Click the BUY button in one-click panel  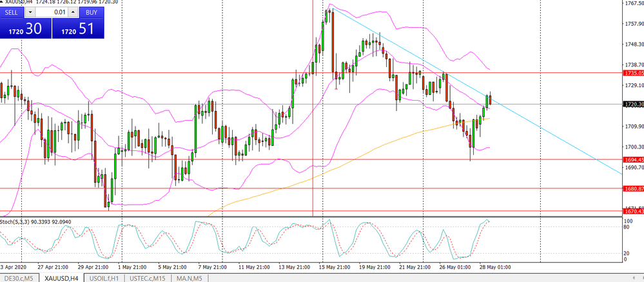pyautogui.click(x=92, y=12)
